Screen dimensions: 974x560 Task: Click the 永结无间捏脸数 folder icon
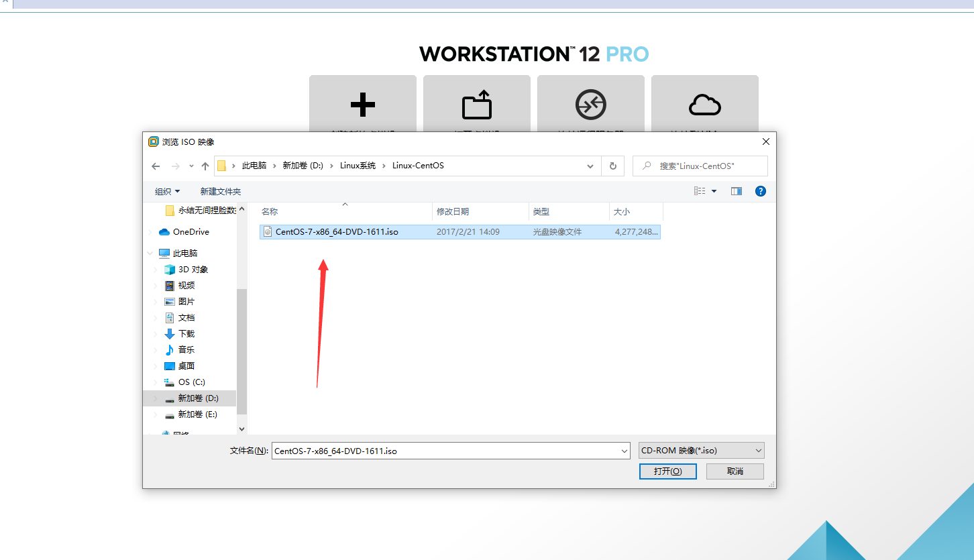170,211
